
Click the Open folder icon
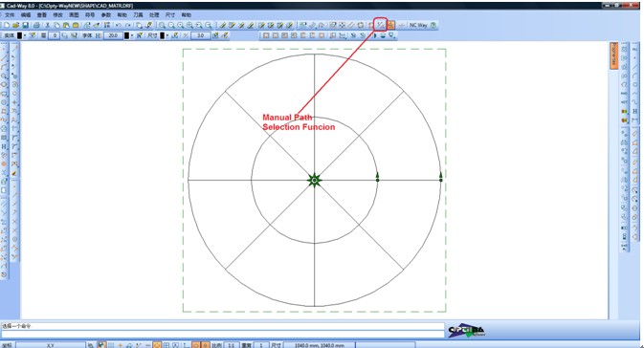click(x=16, y=25)
